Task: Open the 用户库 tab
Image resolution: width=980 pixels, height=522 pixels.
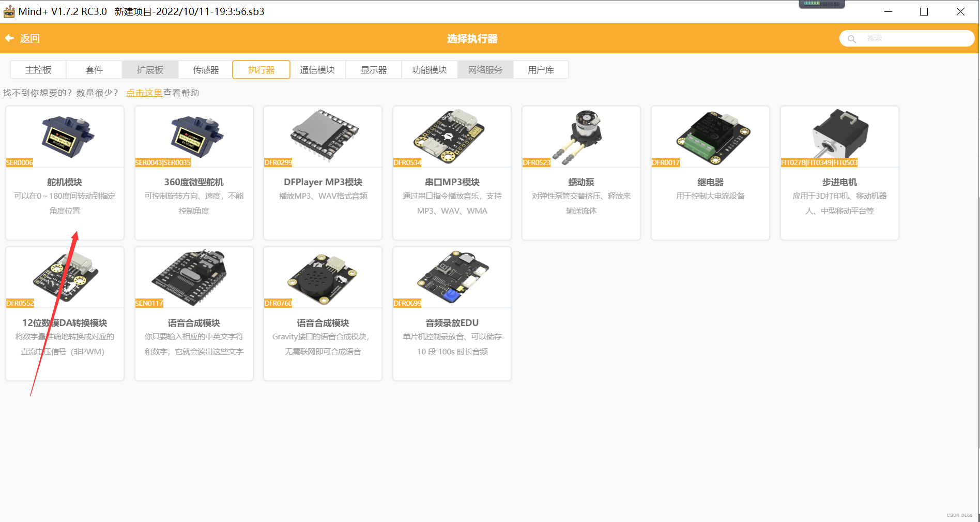Action: tap(541, 70)
